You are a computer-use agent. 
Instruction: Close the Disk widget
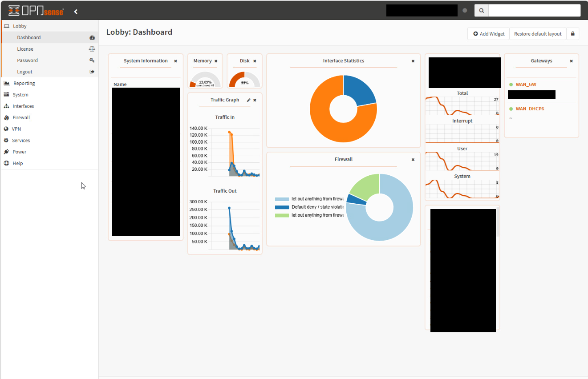[255, 61]
